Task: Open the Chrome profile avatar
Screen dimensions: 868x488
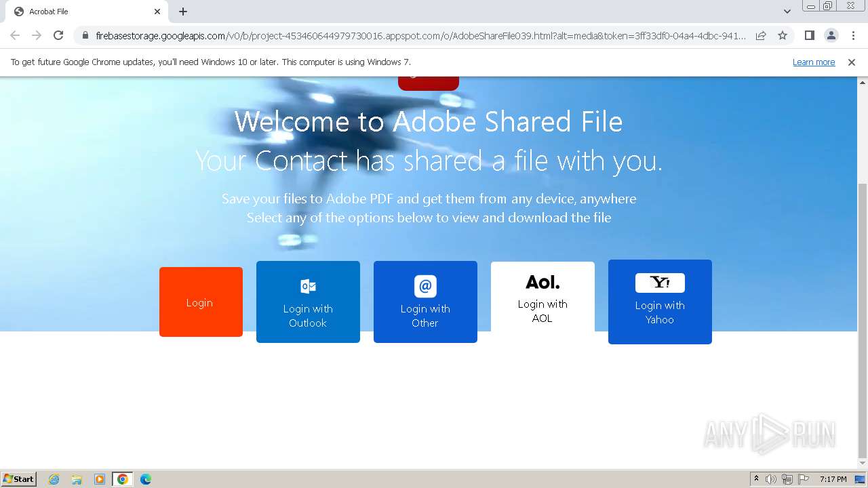Action: 831,35
